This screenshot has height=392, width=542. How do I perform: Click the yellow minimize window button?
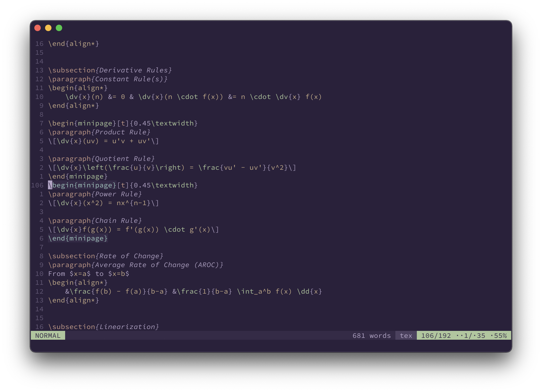coord(48,28)
